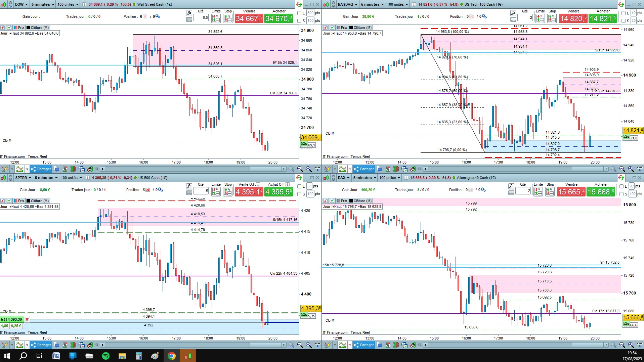Tick the L checkbox in NASDAQ window
This screenshot has height=362, width=644.
(x=623, y=13)
